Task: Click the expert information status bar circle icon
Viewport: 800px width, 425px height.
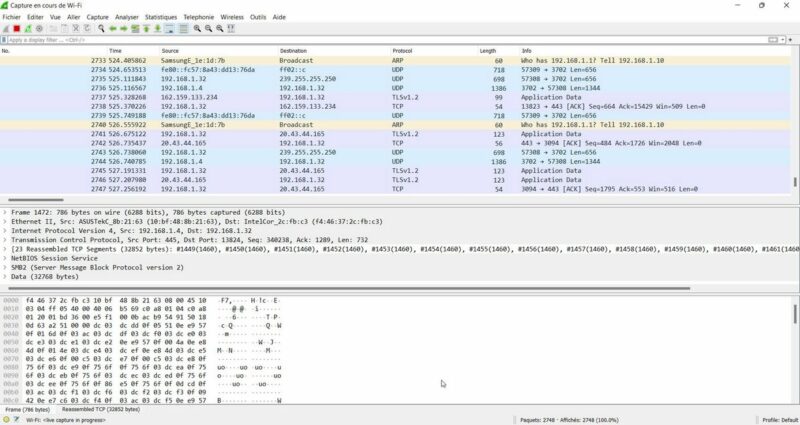Action: (6, 420)
